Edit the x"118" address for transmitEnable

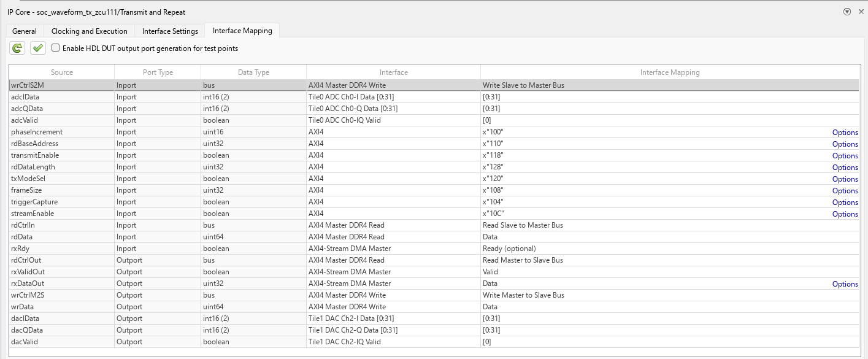coord(493,155)
